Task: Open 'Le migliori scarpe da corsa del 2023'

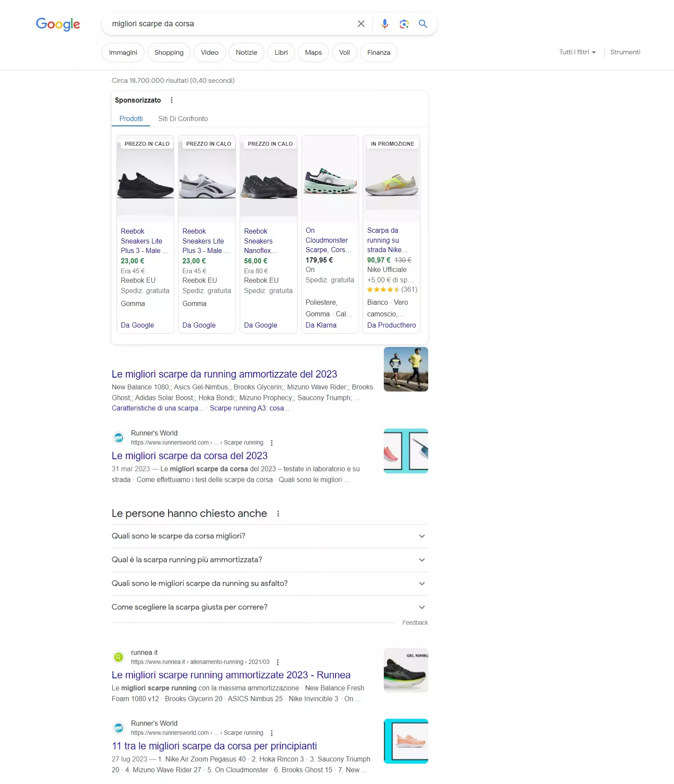Action: coord(189,456)
